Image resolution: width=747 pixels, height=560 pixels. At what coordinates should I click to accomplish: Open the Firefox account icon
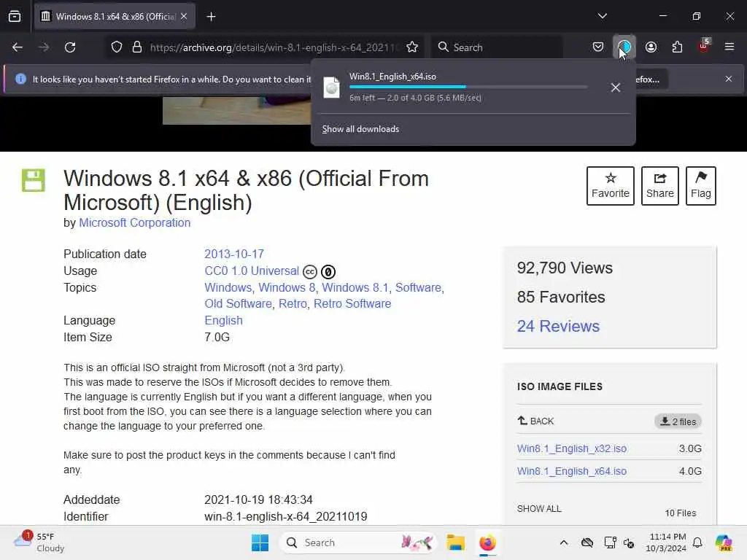pos(651,47)
